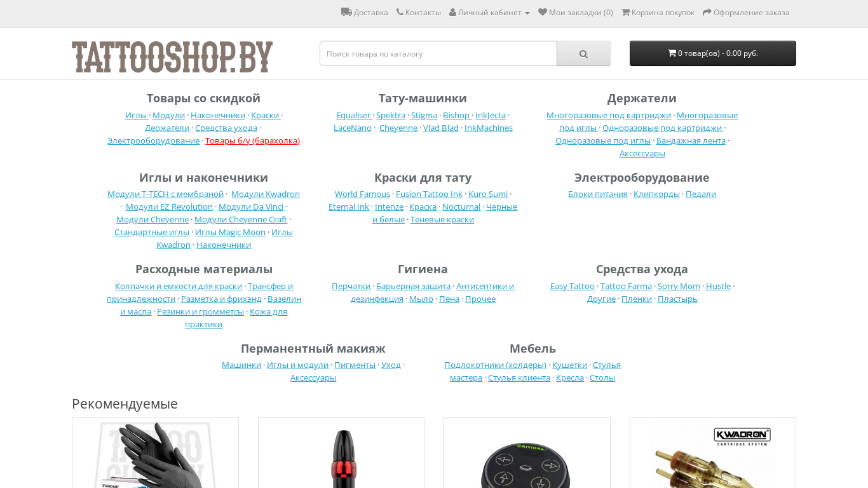
Task: Click the truck delivery icon
Action: (x=346, y=12)
